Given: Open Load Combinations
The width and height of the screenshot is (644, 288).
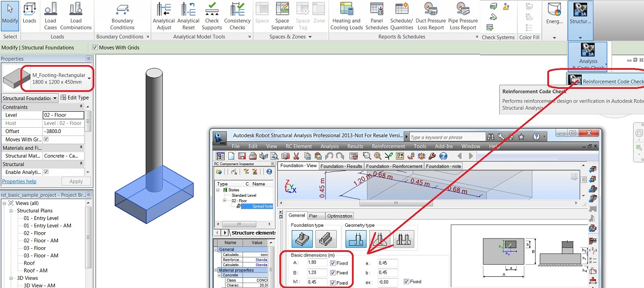Looking at the screenshot, I should pos(76,16).
